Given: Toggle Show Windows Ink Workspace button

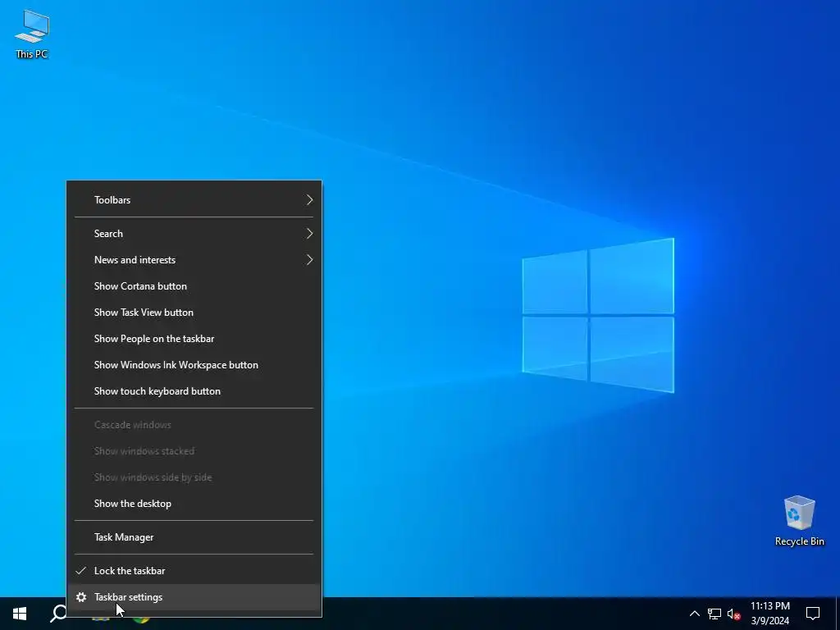Looking at the screenshot, I should point(194,365).
